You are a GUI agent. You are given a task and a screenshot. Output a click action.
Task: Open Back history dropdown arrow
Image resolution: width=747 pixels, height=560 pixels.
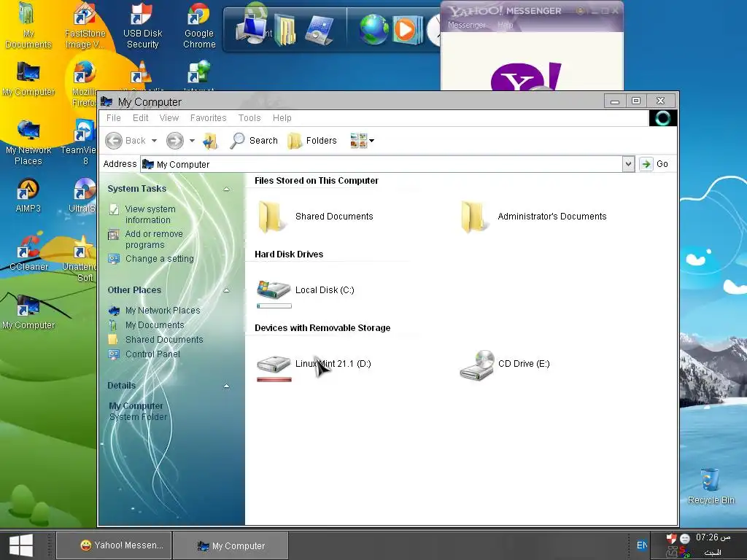[154, 141]
